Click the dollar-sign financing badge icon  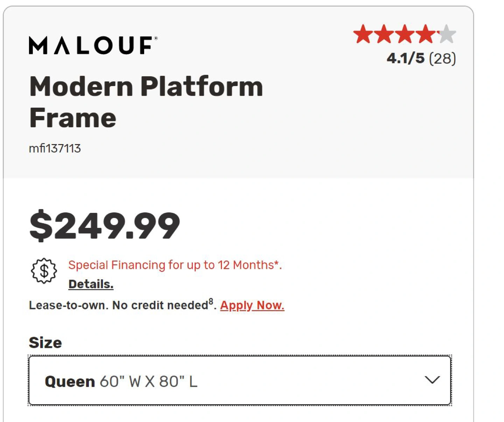[x=44, y=271]
